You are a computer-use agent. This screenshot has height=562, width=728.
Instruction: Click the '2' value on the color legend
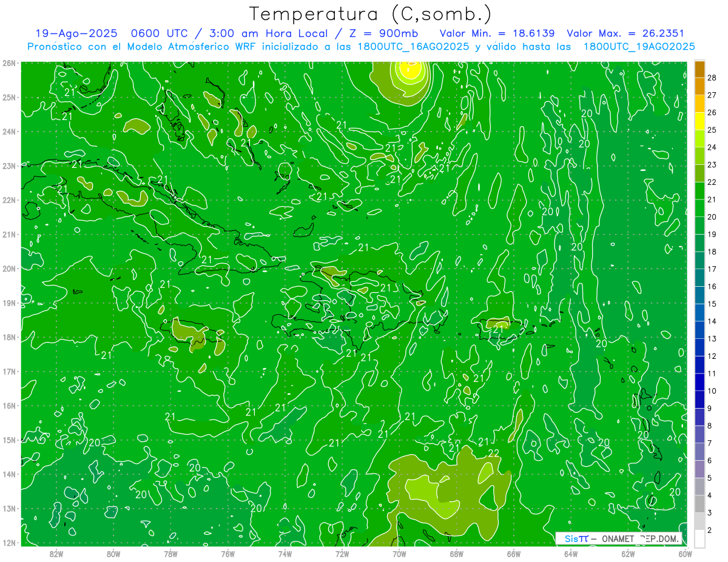710,530
